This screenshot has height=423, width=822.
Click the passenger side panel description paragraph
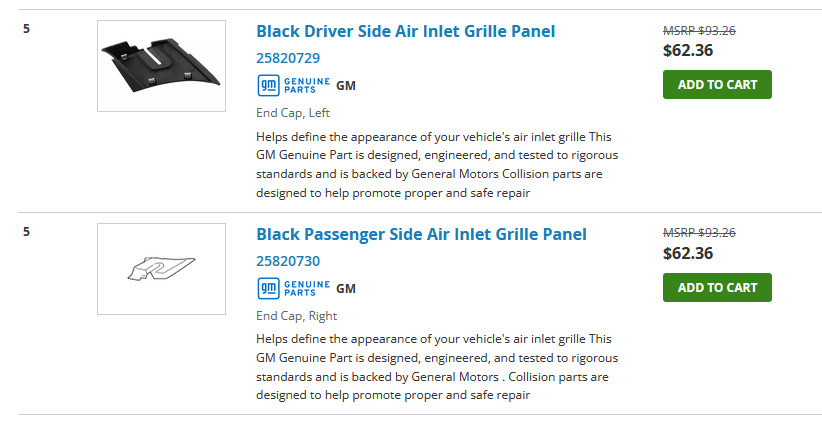[437, 367]
